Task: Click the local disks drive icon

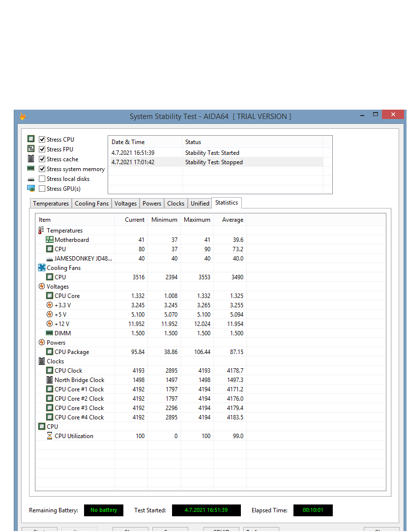Action: click(31, 179)
